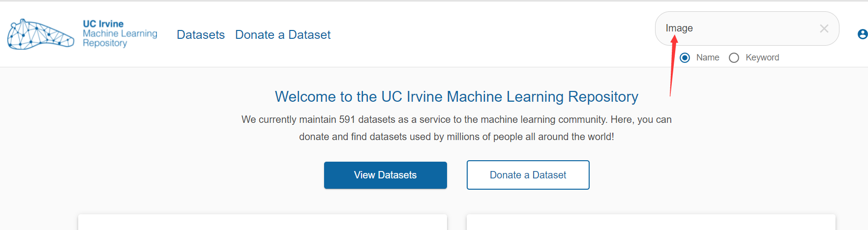The width and height of the screenshot is (868, 230).
Task: Focus the search field containing "Image"
Action: pos(747,29)
